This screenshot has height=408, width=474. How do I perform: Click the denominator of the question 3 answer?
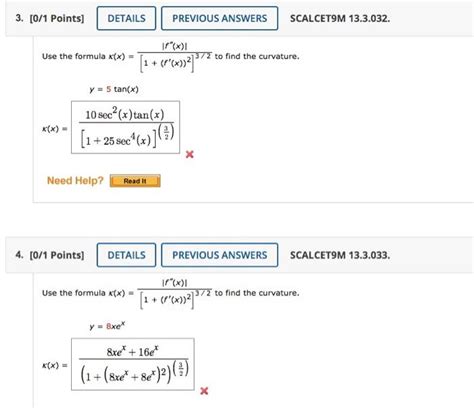127,137
